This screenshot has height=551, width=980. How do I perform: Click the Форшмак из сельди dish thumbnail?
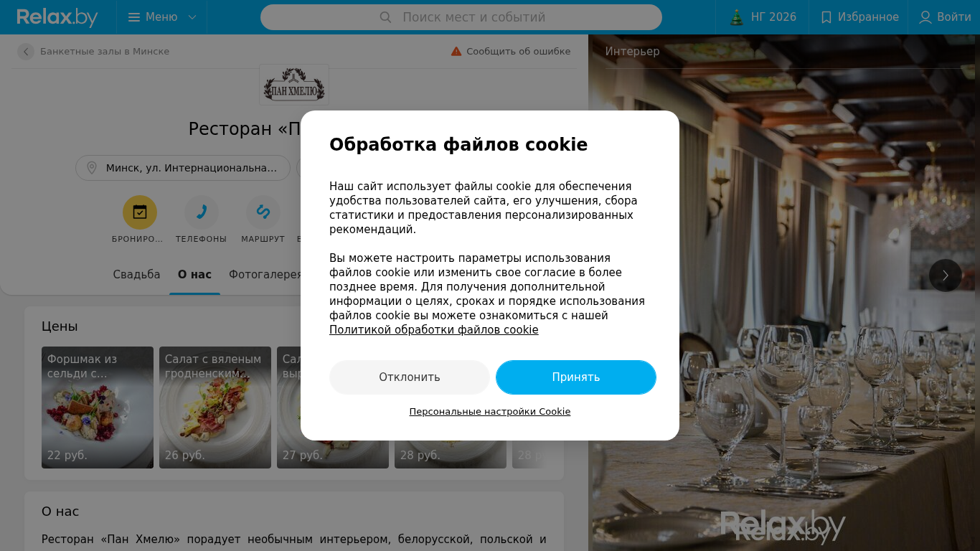tap(98, 408)
